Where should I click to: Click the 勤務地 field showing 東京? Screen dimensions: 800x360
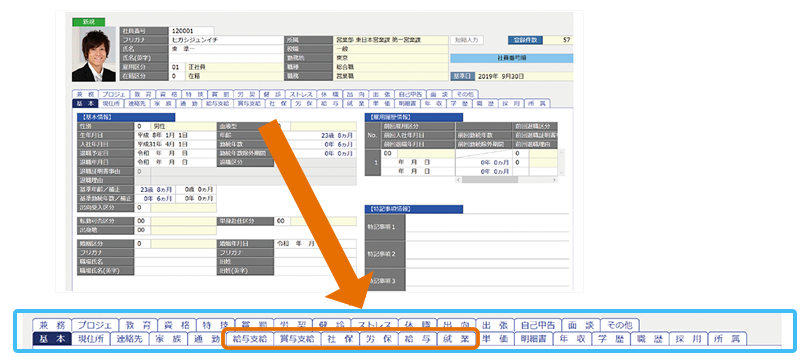[x=390, y=58]
